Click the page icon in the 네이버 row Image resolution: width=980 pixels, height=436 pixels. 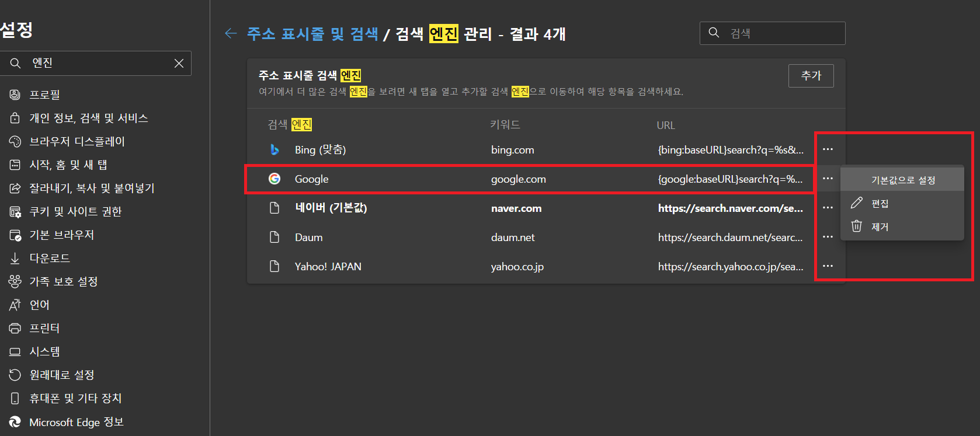(x=274, y=208)
